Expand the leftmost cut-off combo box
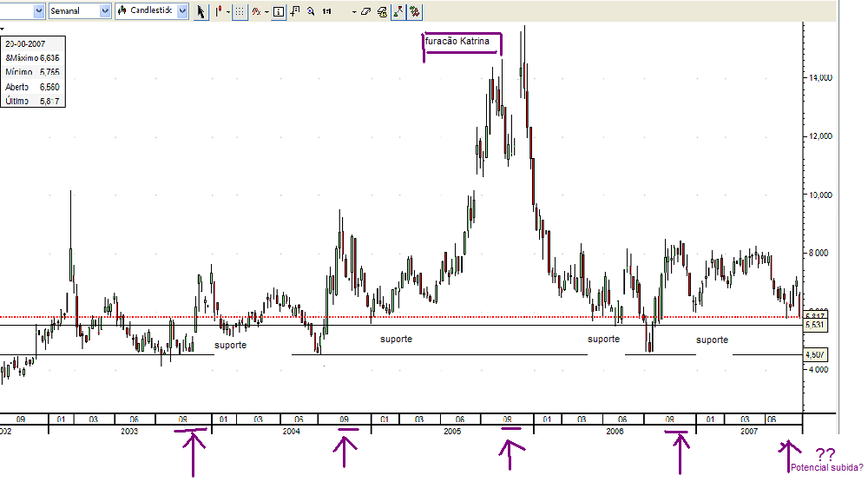 pyautogui.click(x=39, y=10)
